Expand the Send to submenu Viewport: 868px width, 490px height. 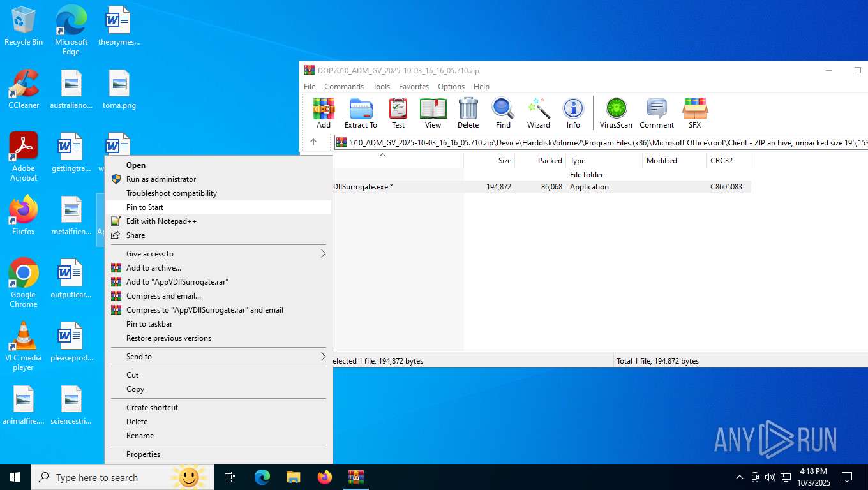(218, 357)
